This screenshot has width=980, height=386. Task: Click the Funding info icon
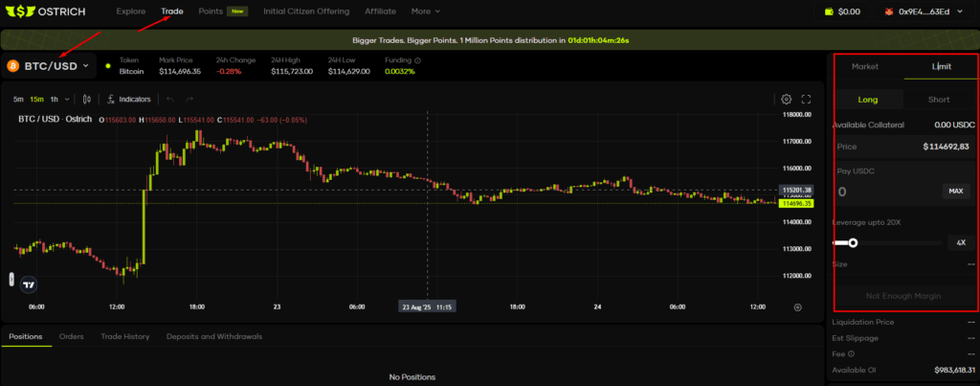coord(417,60)
